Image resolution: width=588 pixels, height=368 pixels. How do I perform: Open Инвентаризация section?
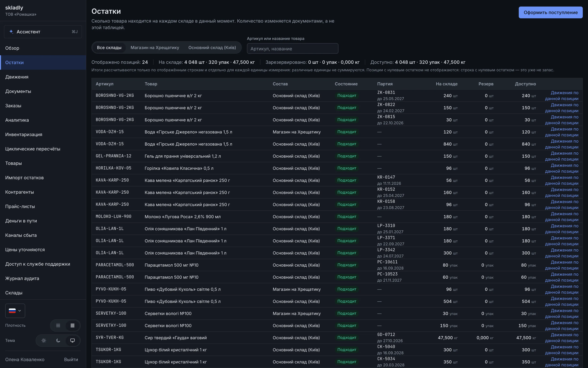click(43, 134)
